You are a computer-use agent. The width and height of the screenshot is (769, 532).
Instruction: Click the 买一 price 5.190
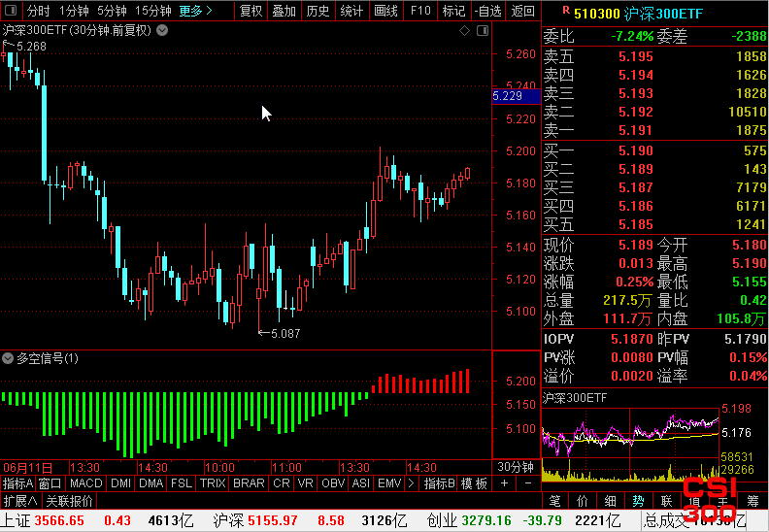636,150
